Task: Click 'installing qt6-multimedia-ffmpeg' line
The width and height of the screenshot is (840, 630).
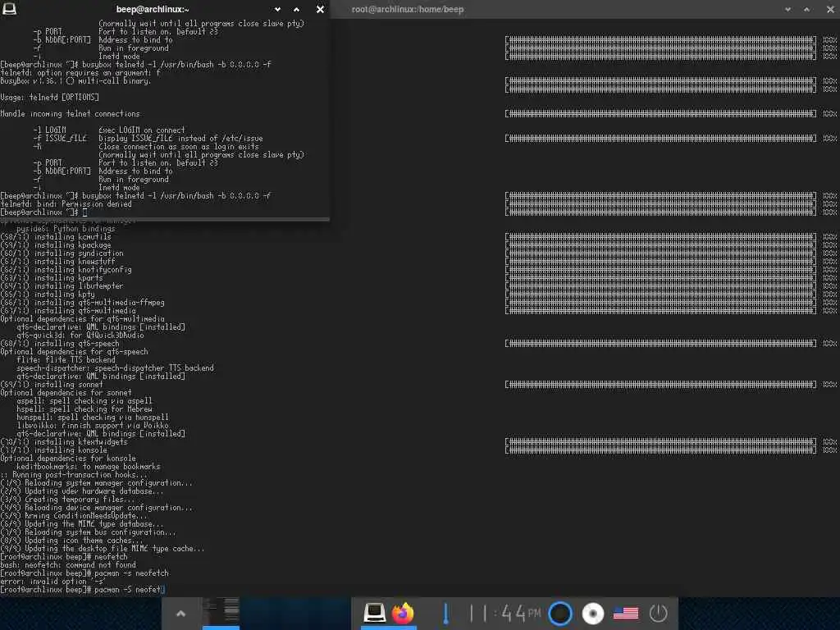Action: [x=83, y=303]
